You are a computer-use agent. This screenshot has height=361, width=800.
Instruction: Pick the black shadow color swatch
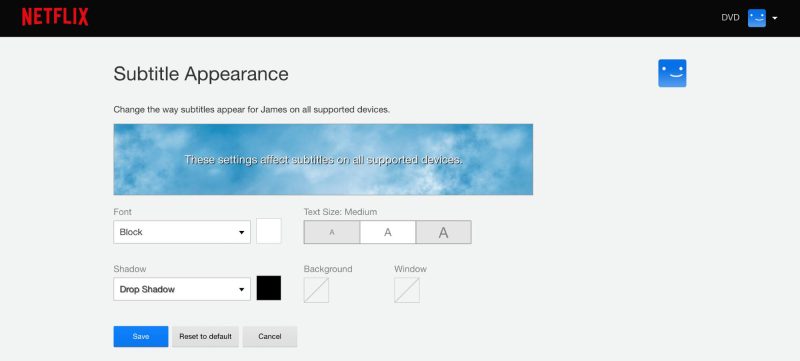(x=269, y=288)
